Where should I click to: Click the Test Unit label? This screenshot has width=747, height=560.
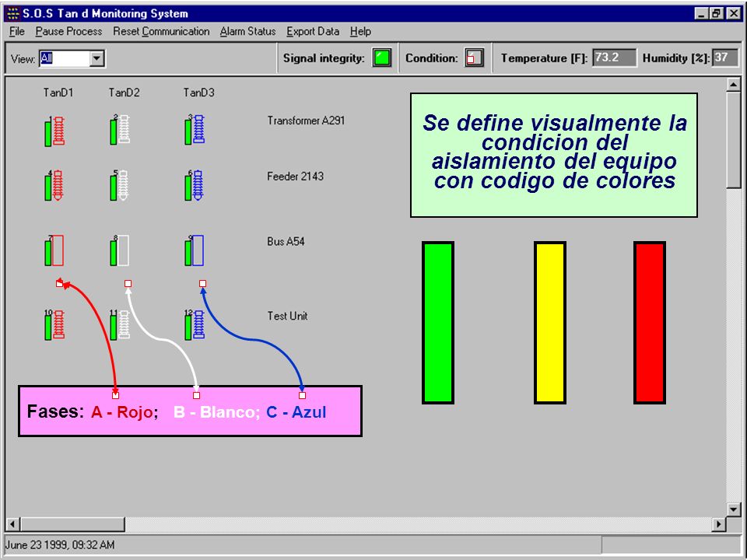coord(287,317)
